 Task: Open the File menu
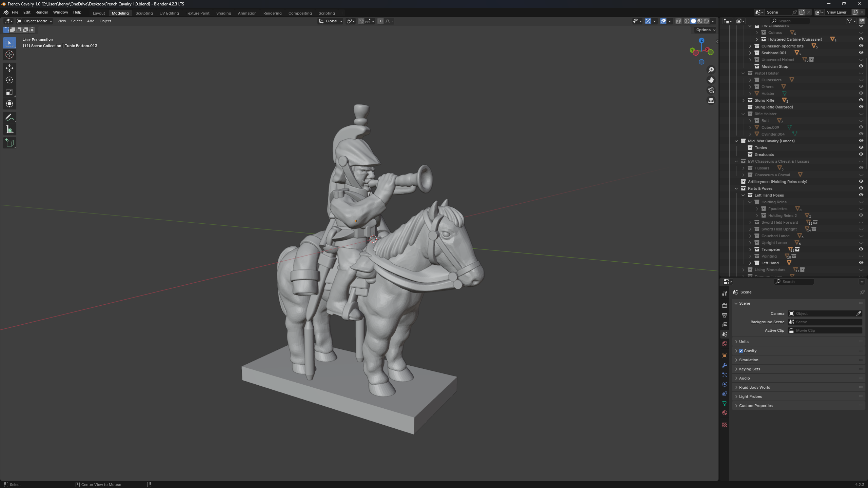coord(15,12)
